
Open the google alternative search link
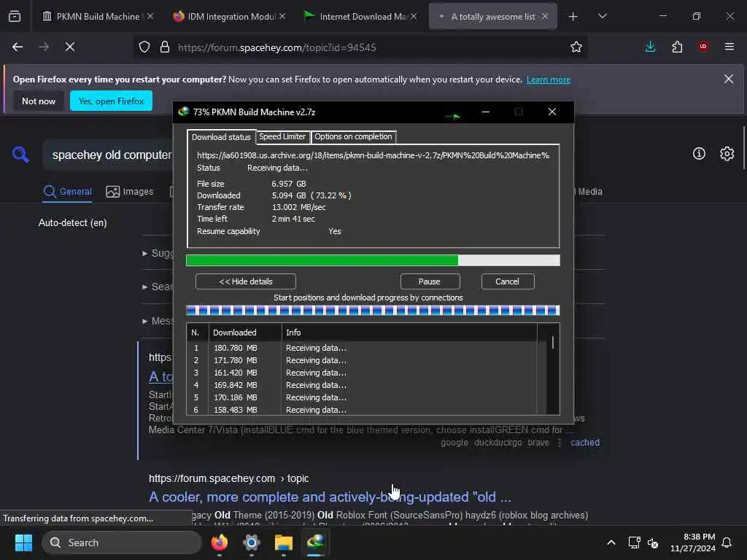[x=454, y=443]
